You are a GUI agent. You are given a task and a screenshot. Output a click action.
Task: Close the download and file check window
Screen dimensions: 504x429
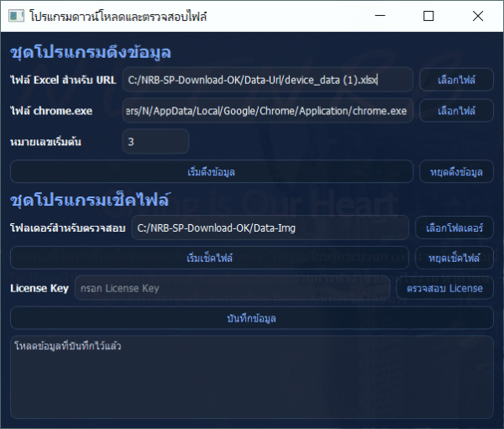pyautogui.click(x=478, y=16)
